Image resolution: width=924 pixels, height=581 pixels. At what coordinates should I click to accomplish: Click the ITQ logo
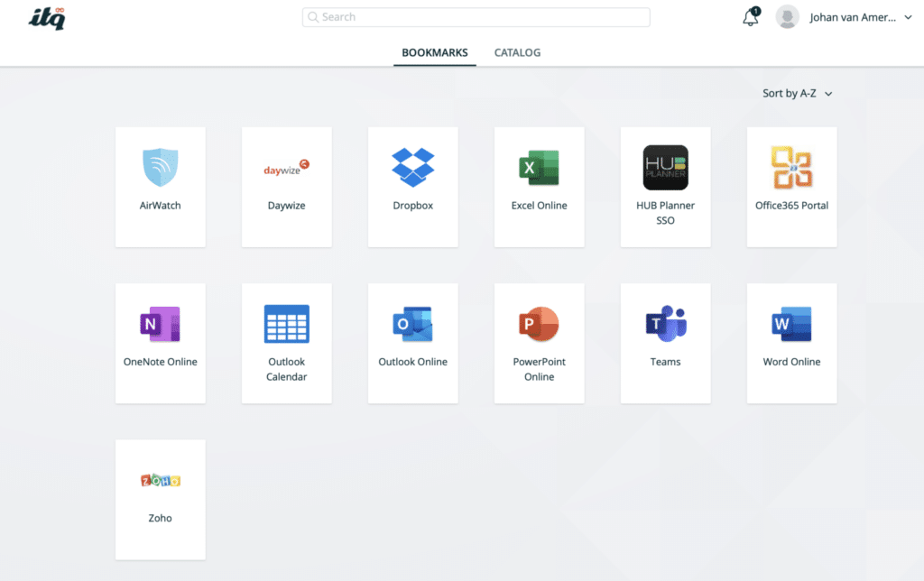[47, 17]
